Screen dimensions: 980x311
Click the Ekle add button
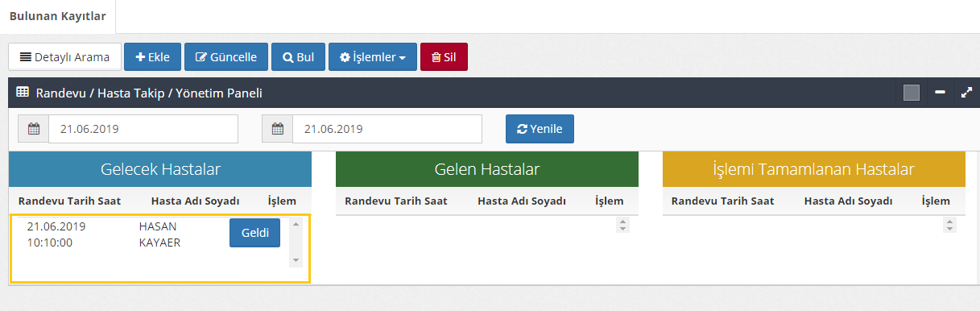pos(153,57)
